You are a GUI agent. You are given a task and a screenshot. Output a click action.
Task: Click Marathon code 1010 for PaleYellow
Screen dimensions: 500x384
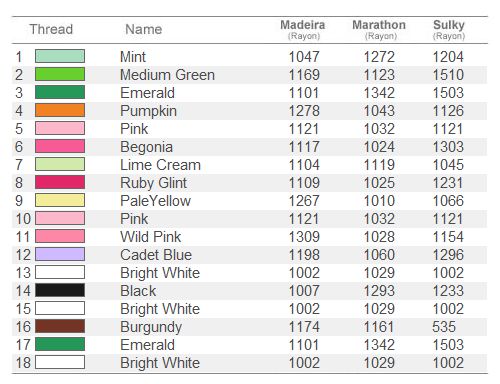pos(379,201)
